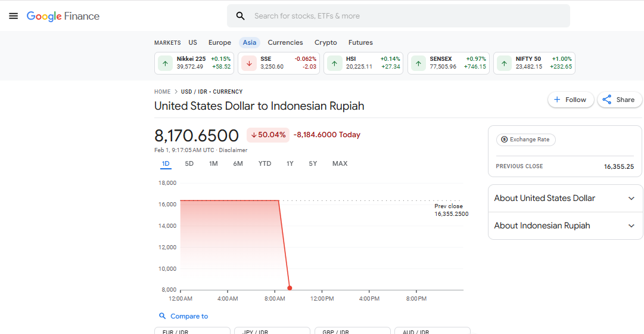Switch to the Europe markets tab
Viewport: 644px width, 334px height.
[219, 42]
